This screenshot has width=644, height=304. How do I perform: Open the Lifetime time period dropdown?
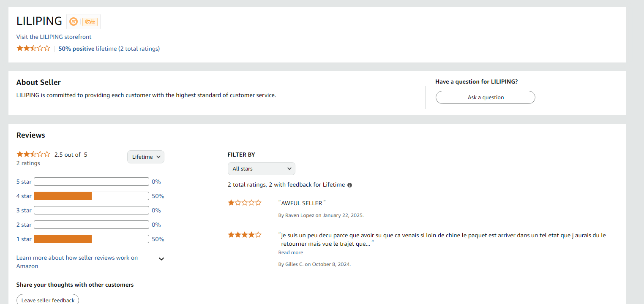[145, 157]
